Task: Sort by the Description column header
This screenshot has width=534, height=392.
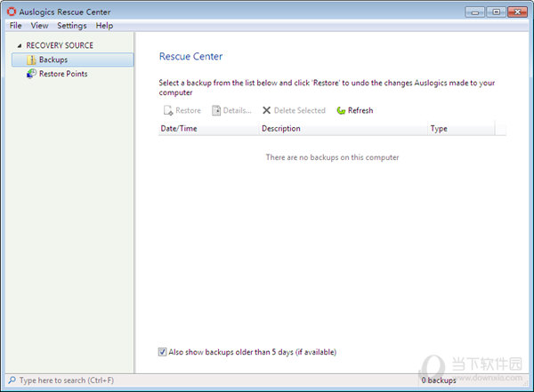Action: (344, 129)
